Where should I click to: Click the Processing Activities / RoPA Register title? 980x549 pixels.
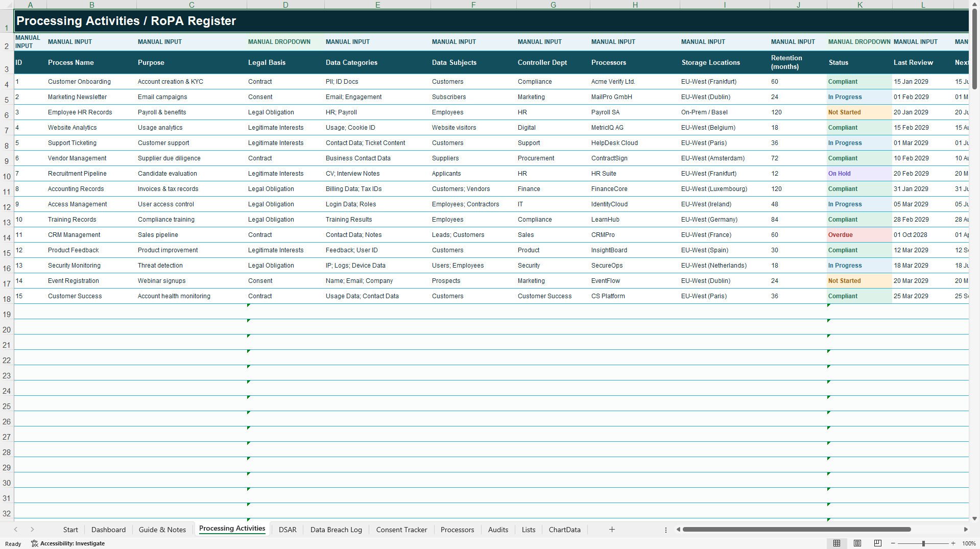(x=126, y=21)
